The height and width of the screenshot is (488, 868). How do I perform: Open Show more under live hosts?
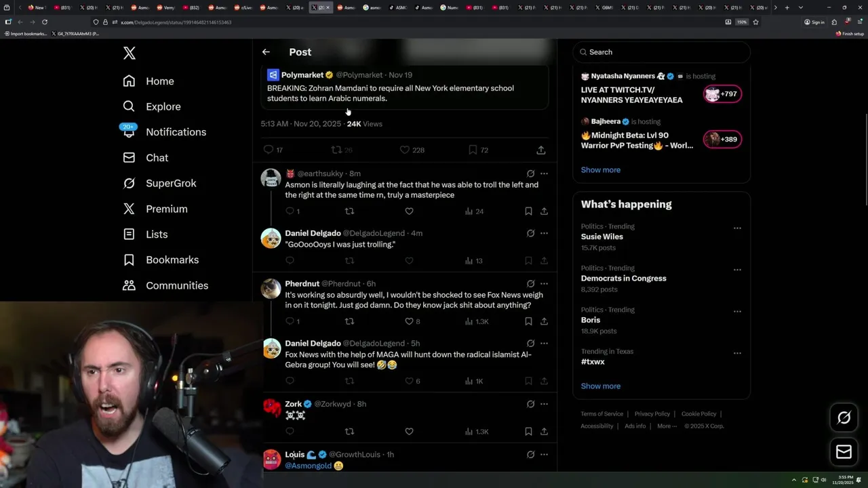600,170
